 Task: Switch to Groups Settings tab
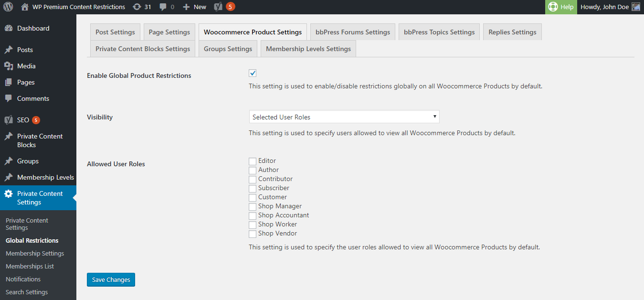coord(228,49)
